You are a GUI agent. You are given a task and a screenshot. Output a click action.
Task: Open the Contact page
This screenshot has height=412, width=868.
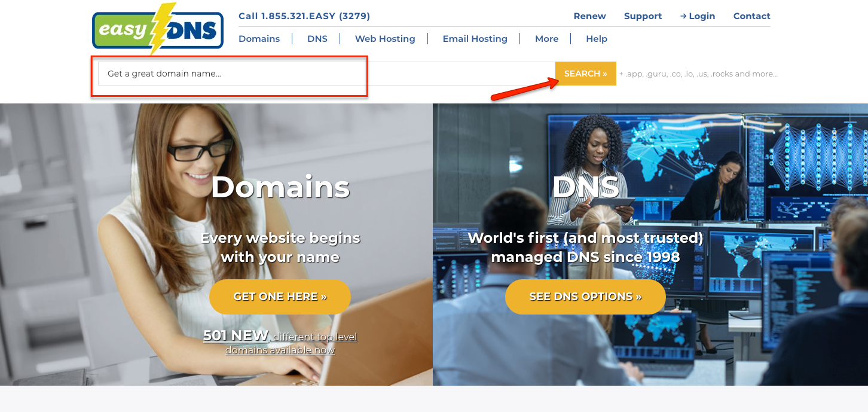tap(751, 16)
